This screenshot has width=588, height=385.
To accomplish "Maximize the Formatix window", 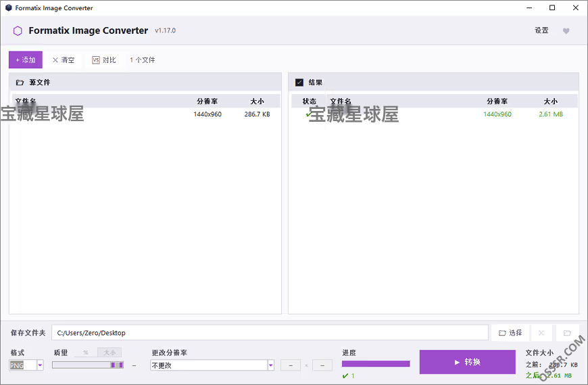I will pos(552,8).
